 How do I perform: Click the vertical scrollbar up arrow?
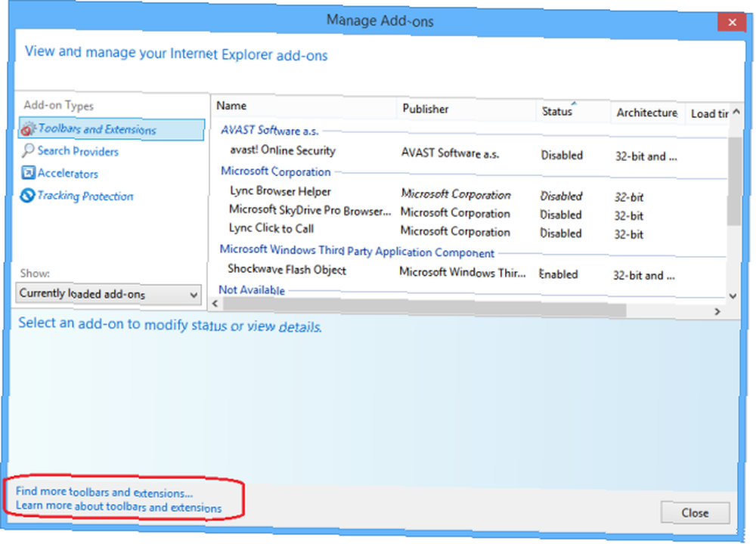736,112
